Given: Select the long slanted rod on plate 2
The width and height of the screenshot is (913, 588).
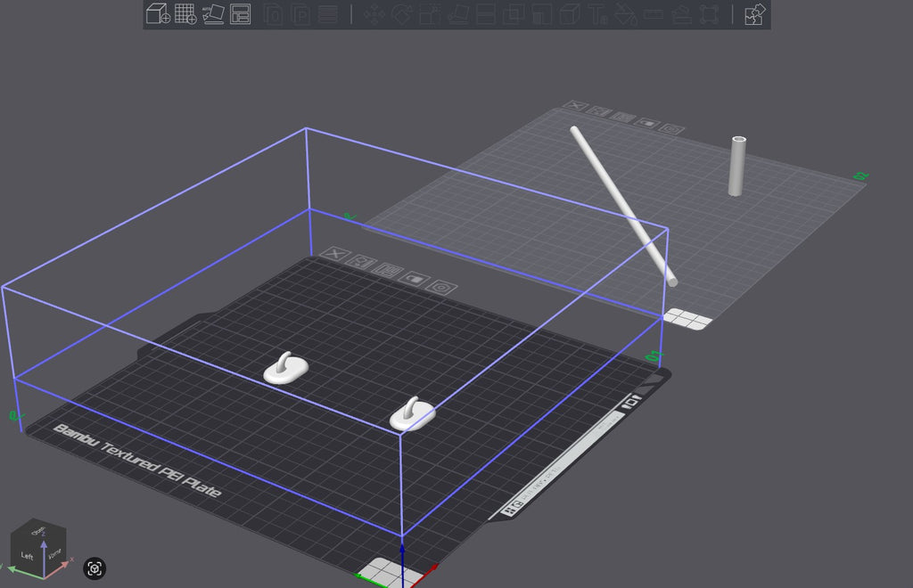Looking at the screenshot, I should [x=623, y=206].
